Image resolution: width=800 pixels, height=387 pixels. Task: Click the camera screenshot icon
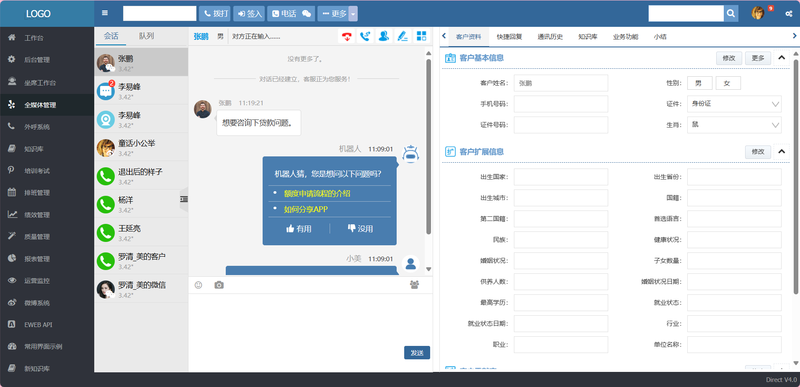pyautogui.click(x=219, y=285)
